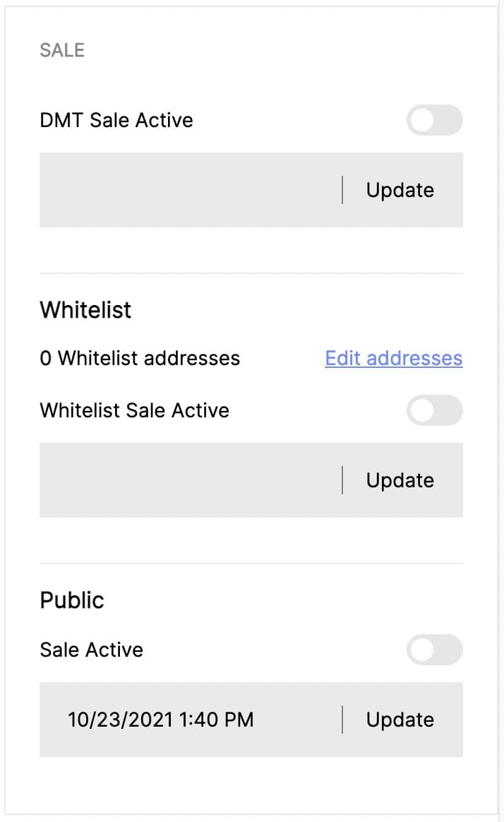Click the horizontal divider above the Whitelist heading
The image size is (504, 822).
251,273
